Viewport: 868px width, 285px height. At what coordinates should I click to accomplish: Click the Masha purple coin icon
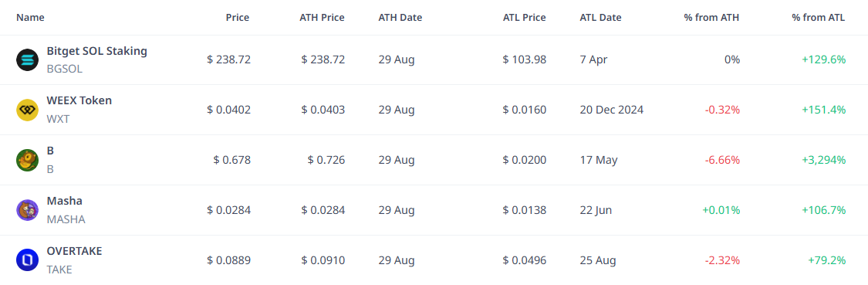[27, 210]
